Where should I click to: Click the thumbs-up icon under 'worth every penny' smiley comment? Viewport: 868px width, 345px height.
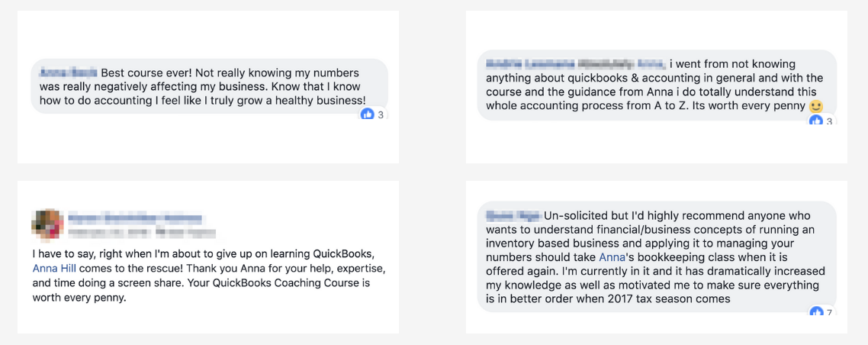tap(816, 119)
